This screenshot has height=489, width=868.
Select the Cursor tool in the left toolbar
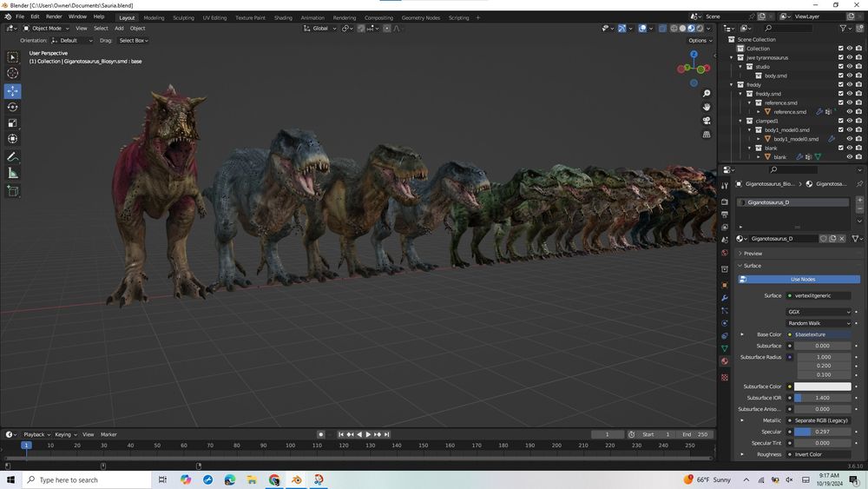click(13, 73)
